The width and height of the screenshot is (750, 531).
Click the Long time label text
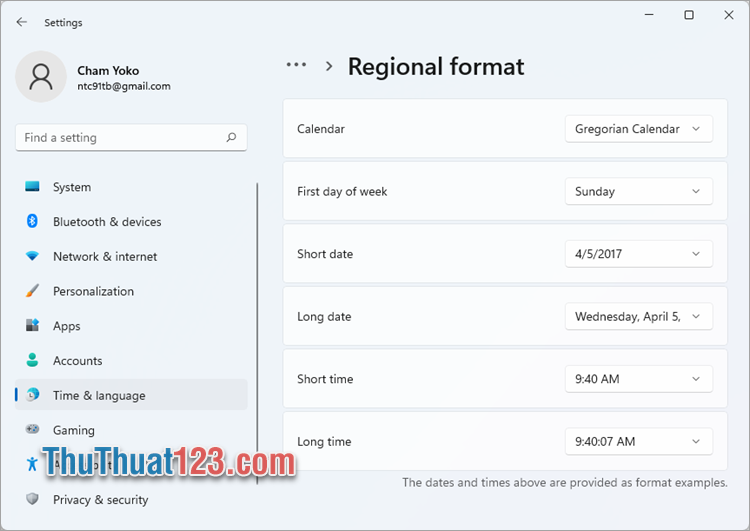(x=324, y=442)
